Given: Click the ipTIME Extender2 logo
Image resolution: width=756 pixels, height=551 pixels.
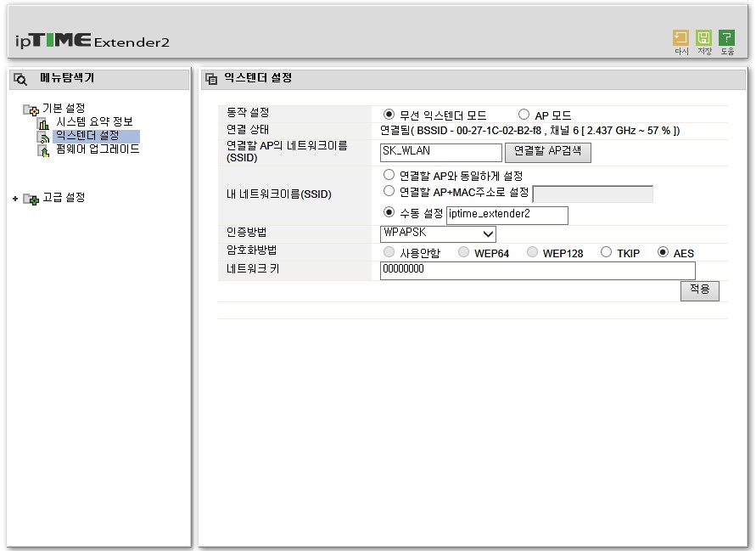Looking at the screenshot, I should click(92, 41).
